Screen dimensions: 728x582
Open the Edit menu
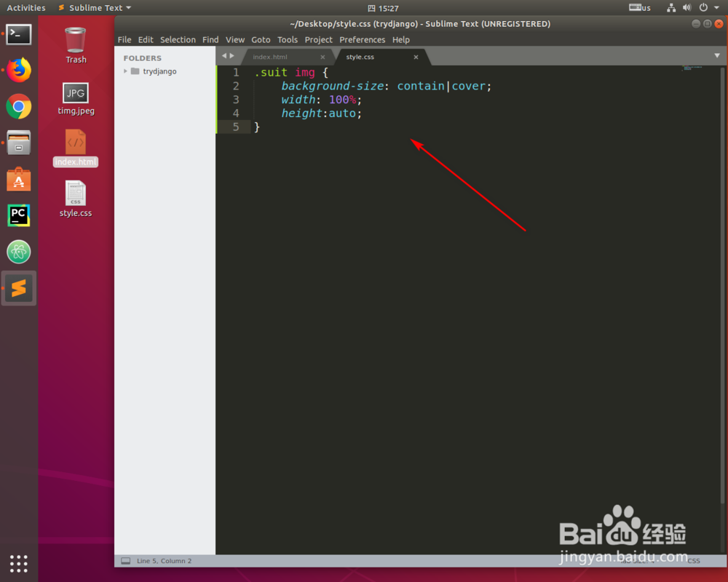(146, 40)
